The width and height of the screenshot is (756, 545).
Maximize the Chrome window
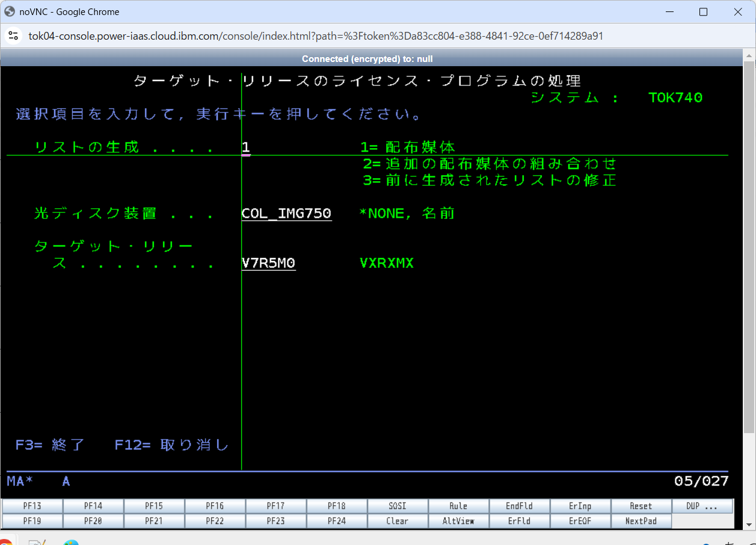point(703,11)
